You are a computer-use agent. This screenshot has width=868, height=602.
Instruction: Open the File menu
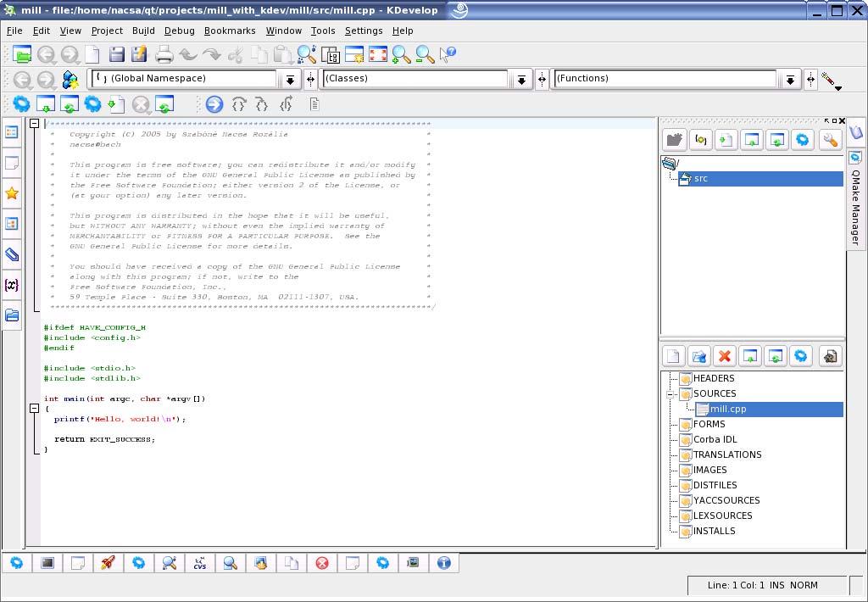[14, 31]
